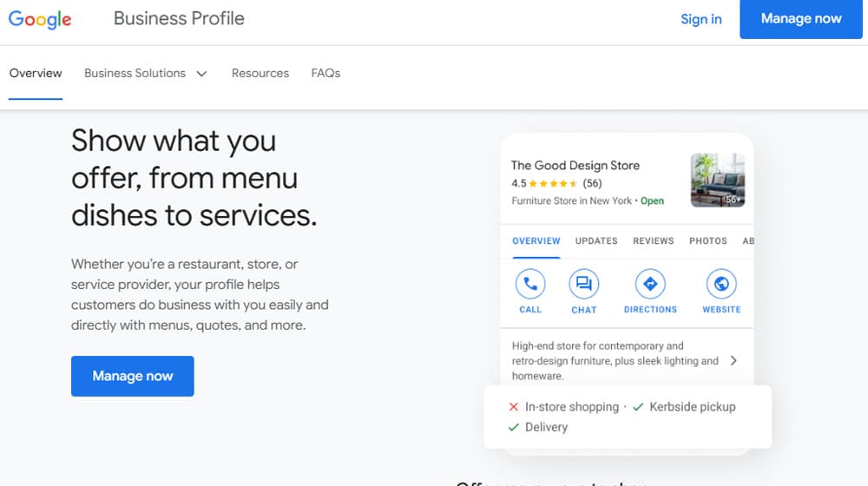
Task: Click the Sign in link
Action: (700, 19)
